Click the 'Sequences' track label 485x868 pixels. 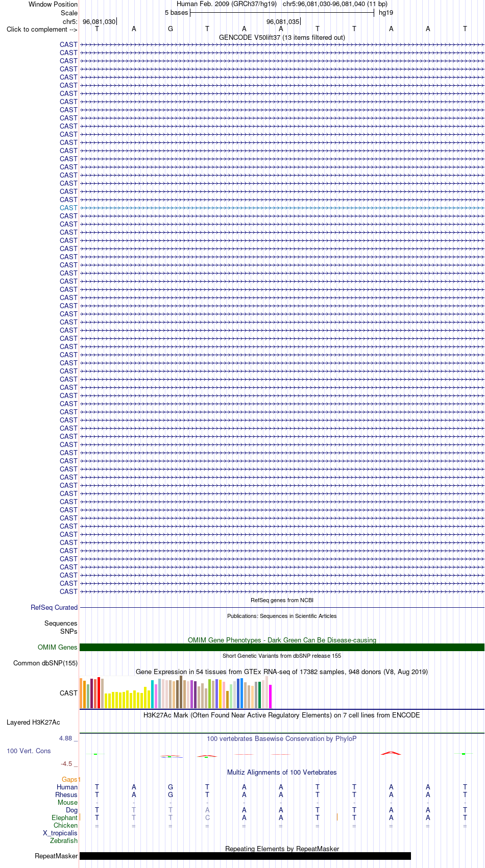point(61,623)
